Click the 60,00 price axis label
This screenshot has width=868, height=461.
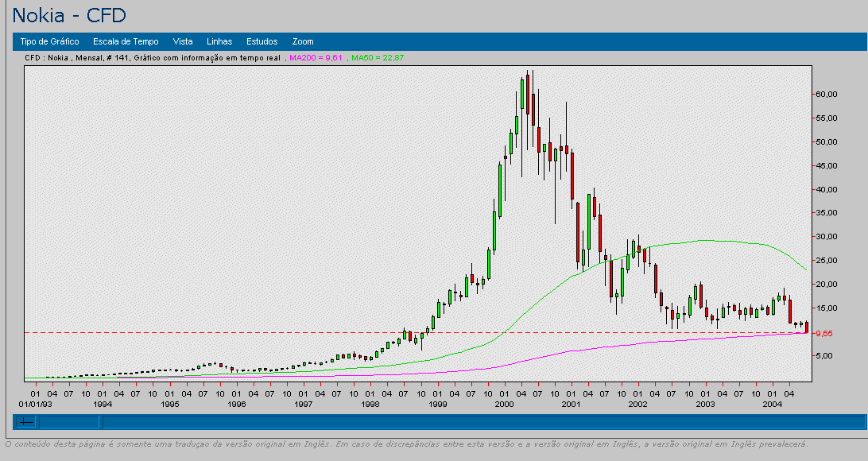click(827, 94)
